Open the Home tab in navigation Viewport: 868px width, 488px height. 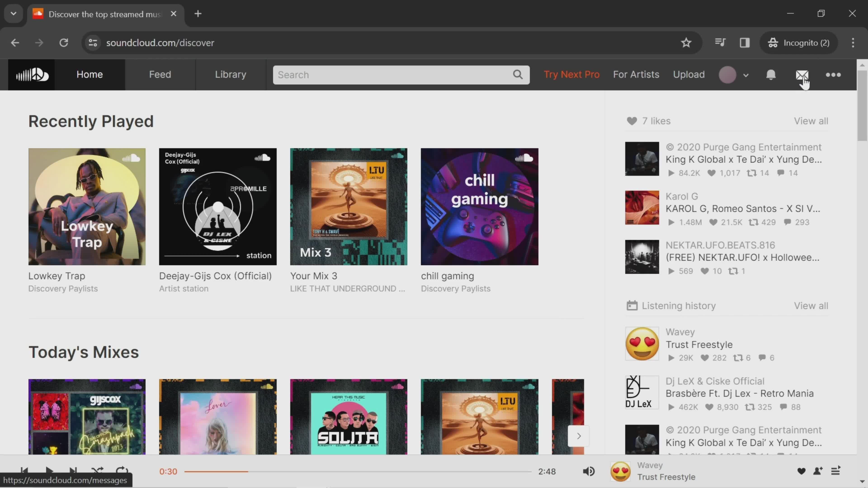[90, 74]
